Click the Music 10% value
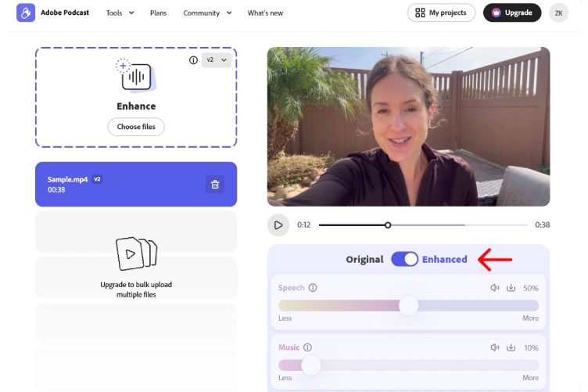588x392 pixels. pos(531,347)
